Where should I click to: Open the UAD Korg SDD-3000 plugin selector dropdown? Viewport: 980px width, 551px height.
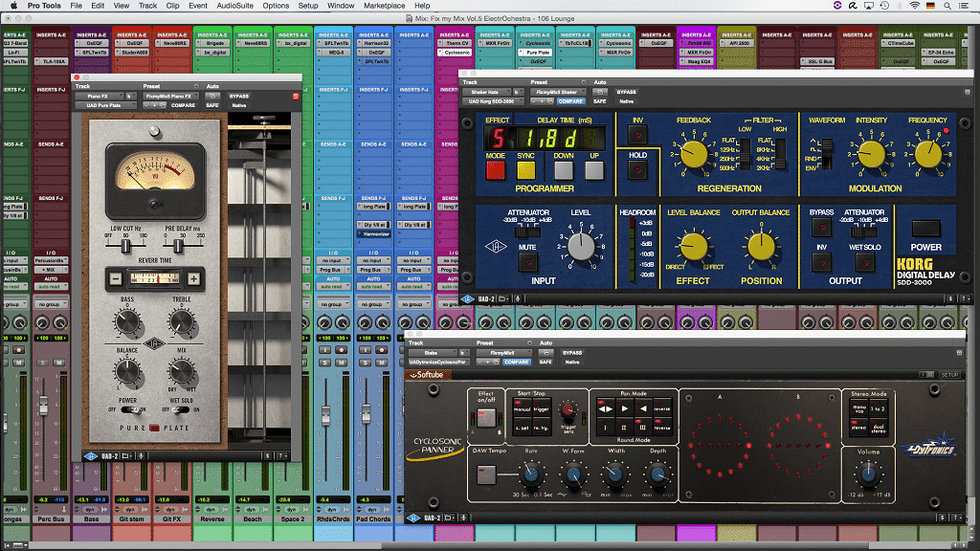493,101
